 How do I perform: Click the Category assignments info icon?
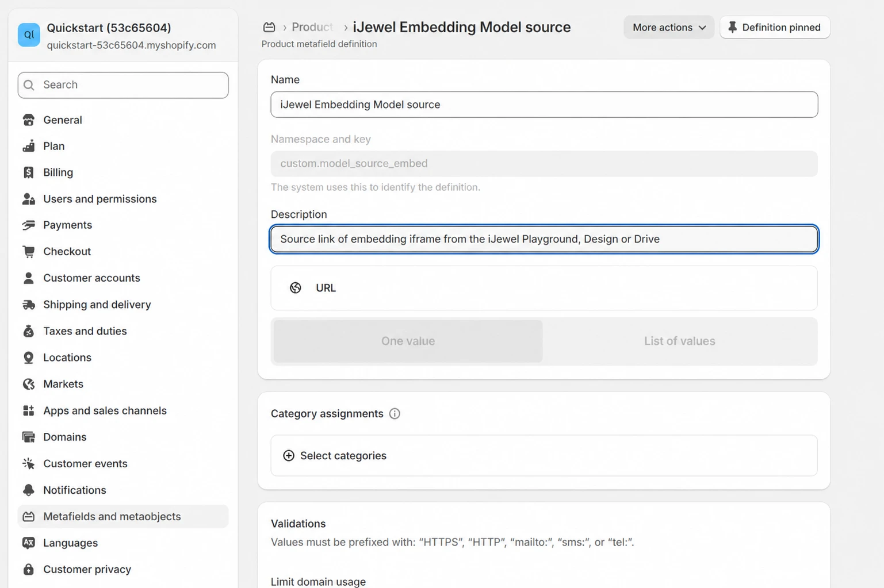(395, 414)
